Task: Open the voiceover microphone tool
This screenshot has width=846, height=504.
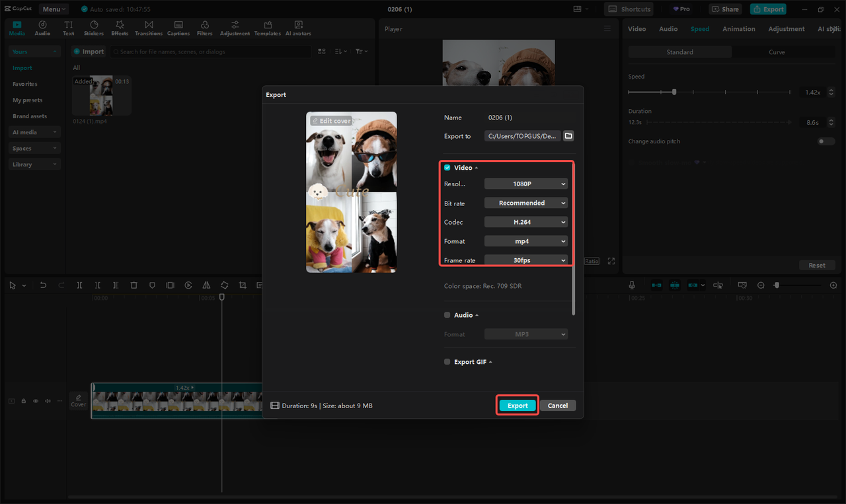Action: coord(631,285)
